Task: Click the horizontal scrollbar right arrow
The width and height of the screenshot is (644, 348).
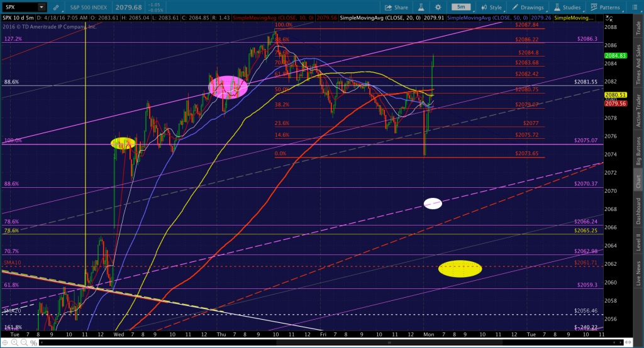Action: [621, 342]
